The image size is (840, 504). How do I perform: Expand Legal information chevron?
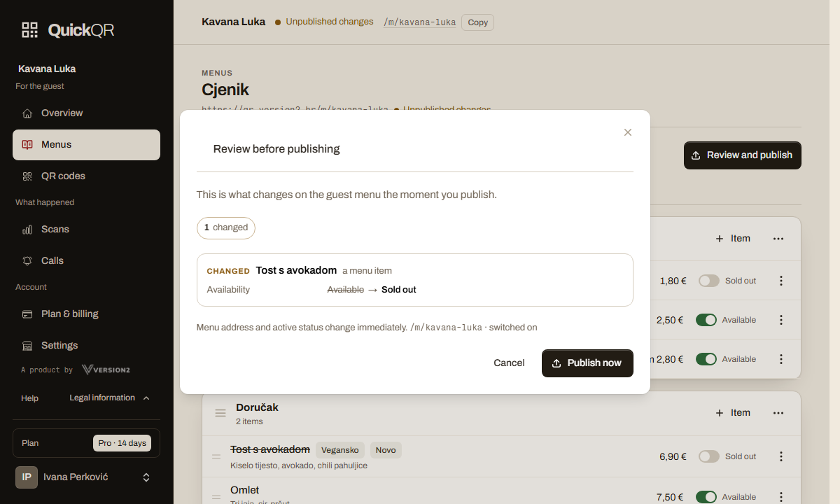[x=146, y=398]
